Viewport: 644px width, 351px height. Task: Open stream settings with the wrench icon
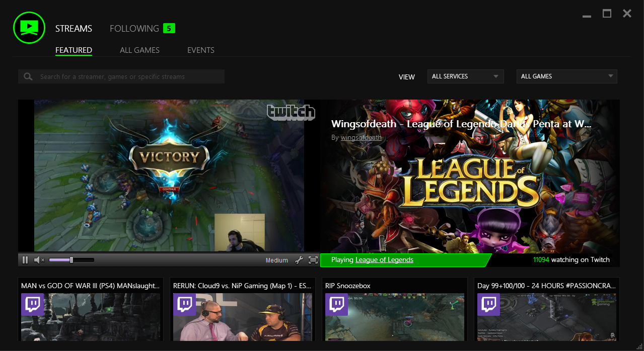point(299,260)
